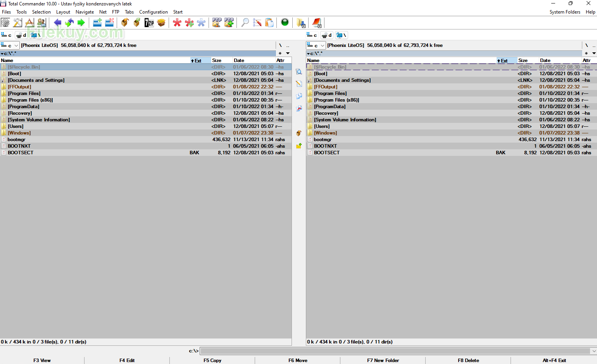Click the hammer and wrench tools icon
The image size is (597, 364).
tap(17, 22)
